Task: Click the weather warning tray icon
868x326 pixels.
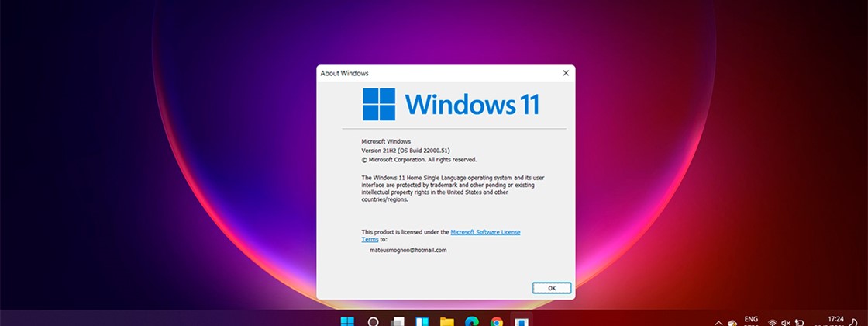Action: (732, 322)
